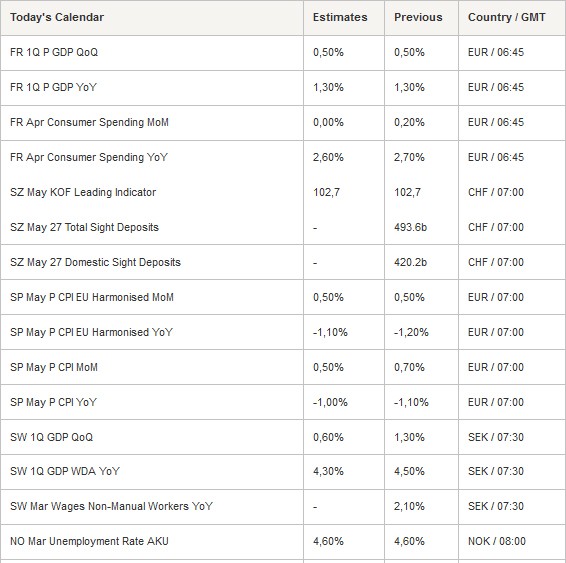Image resolution: width=566 pixels, height=563 pixels.
Task: Click SZ May 27 Total Sight Deposits
Action: coord(84,227)
